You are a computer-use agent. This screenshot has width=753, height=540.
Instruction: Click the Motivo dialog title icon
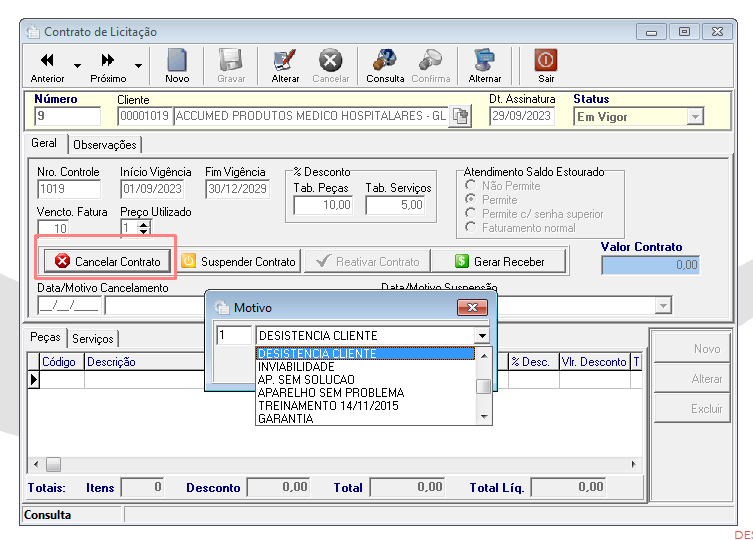[x=221, y=307]
